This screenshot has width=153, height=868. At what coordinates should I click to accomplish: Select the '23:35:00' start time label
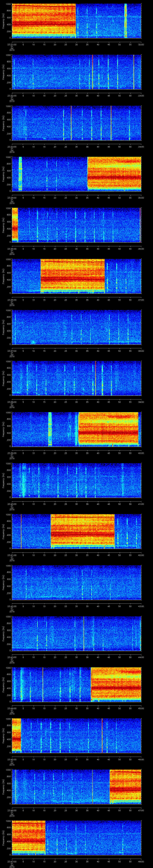click(12, 248)
